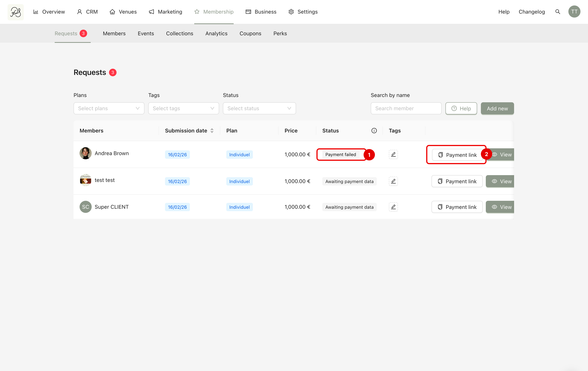The width and height of the screenshot is (588, 371).
Task: Open the Select status dropdown
Action: (259, 108)
